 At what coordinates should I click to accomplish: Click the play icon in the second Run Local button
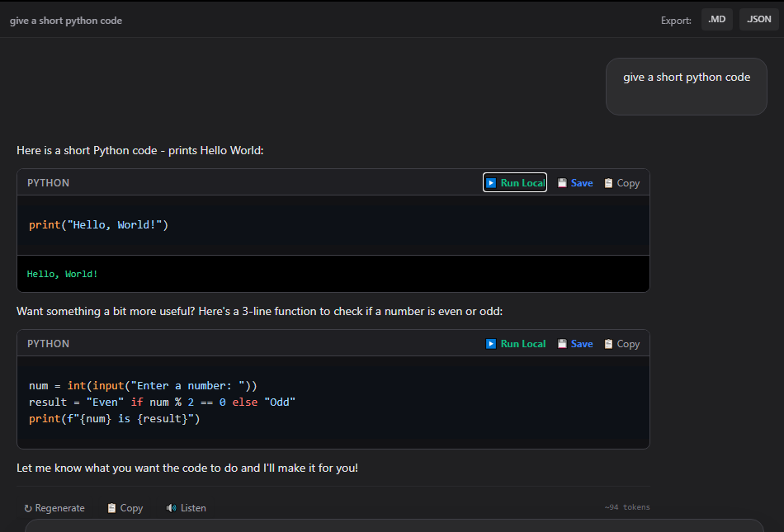point(491,344)
